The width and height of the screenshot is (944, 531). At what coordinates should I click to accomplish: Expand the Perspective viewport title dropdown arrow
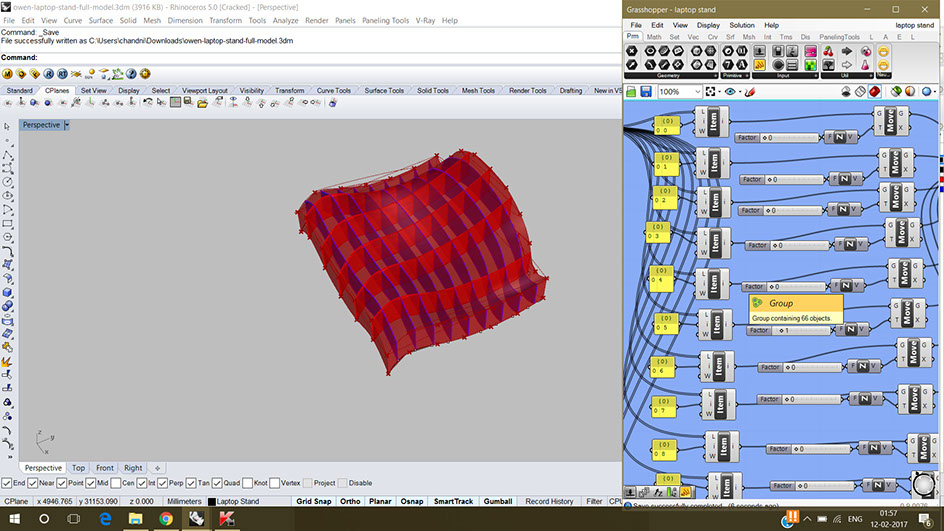(67, 125)
